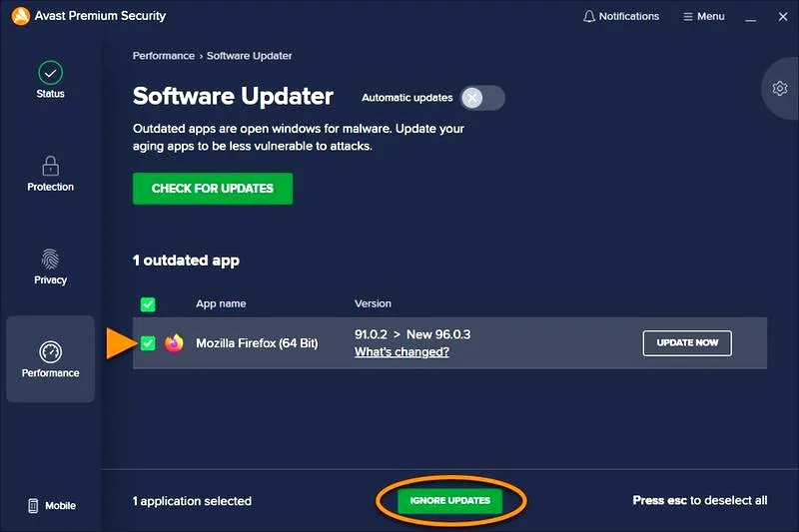Screen dimensions: 799x532
Task: Open the Mobile section
Action: [x=52, y=505]
